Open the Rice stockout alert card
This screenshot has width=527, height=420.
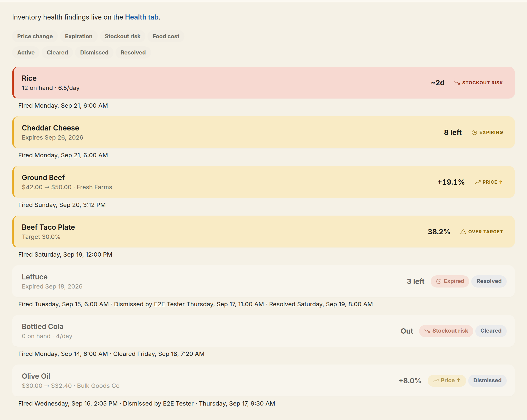(x=263, y=83)
